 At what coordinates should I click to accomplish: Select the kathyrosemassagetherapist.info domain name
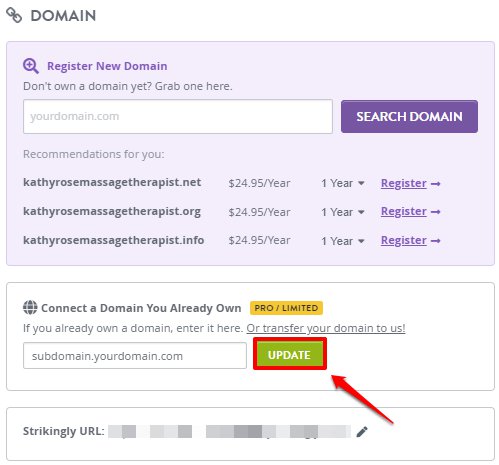click(113, 240)
